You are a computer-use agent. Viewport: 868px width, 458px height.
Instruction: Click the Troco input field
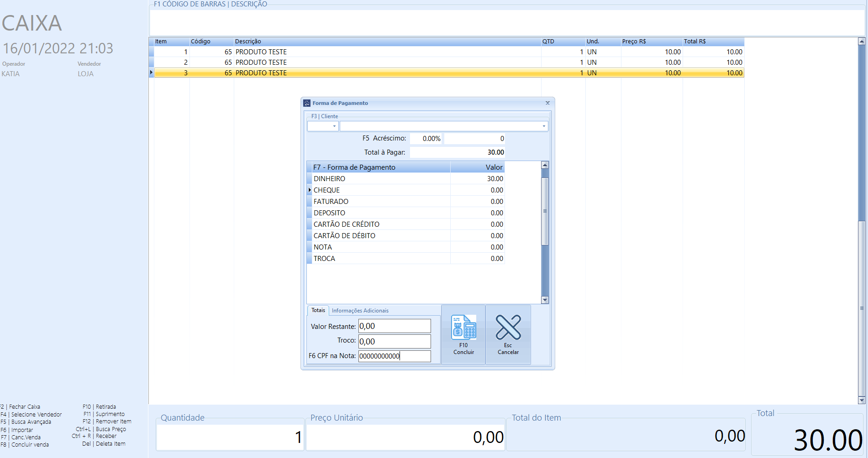(394, 341)
